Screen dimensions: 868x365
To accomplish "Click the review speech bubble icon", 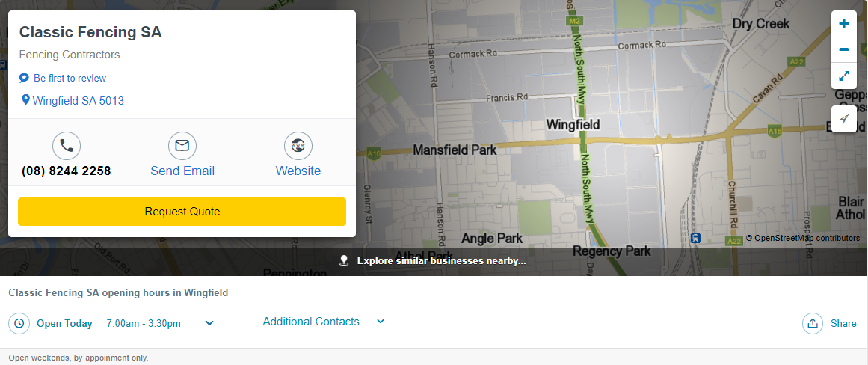I will pos(24,78).
